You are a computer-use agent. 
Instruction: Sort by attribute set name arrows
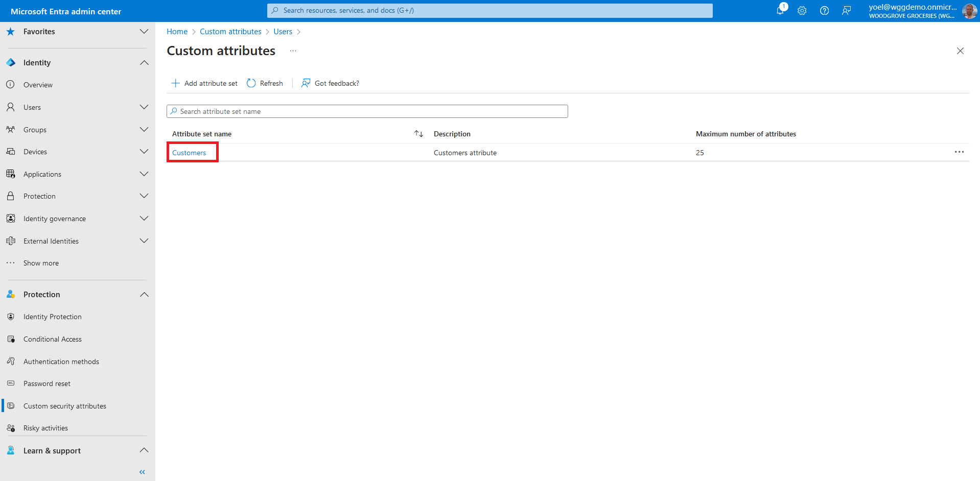pos(418,134)
